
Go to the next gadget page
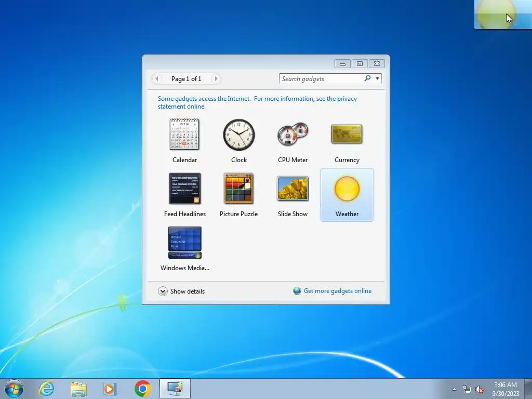pos(216,79)
